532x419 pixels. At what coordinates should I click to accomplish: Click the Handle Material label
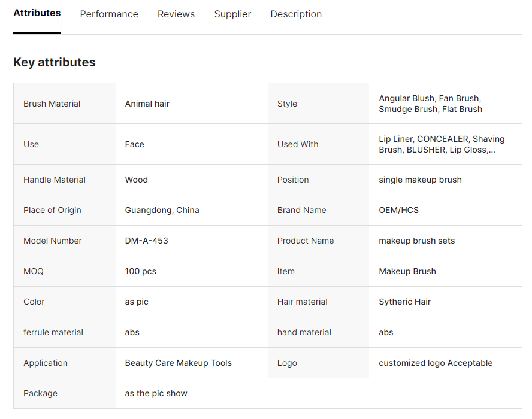click(x=55, y=180)
